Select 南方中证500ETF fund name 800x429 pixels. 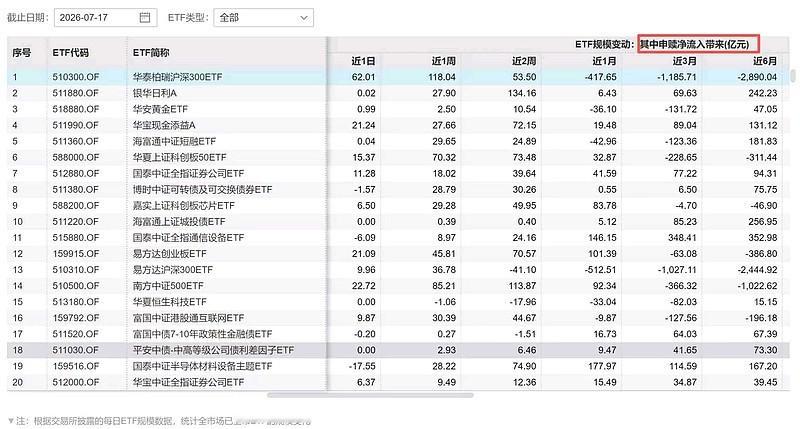(x=168, y=286)
